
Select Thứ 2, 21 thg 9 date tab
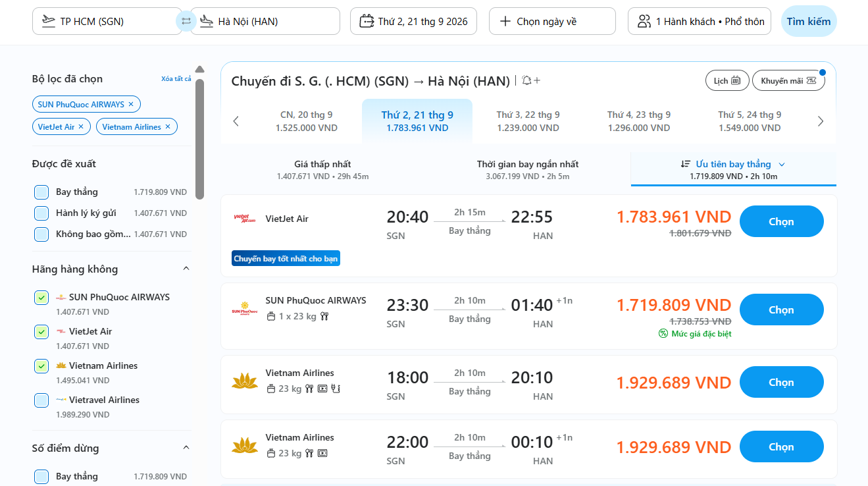coord(417,121)
